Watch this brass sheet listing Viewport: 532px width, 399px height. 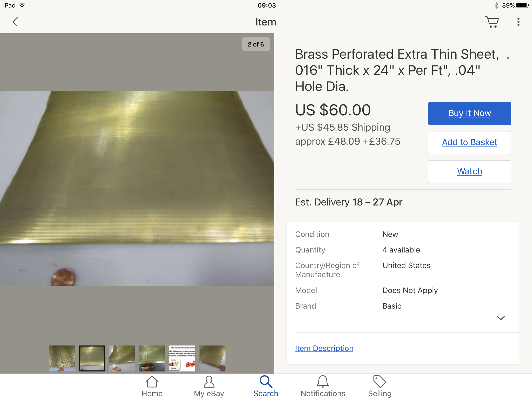coord(469,172)
